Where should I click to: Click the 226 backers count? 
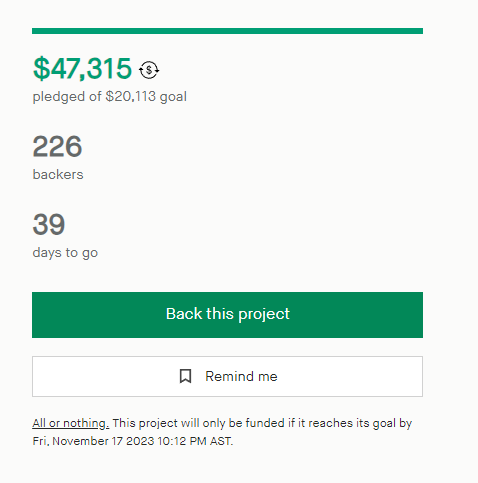[57, 146]
